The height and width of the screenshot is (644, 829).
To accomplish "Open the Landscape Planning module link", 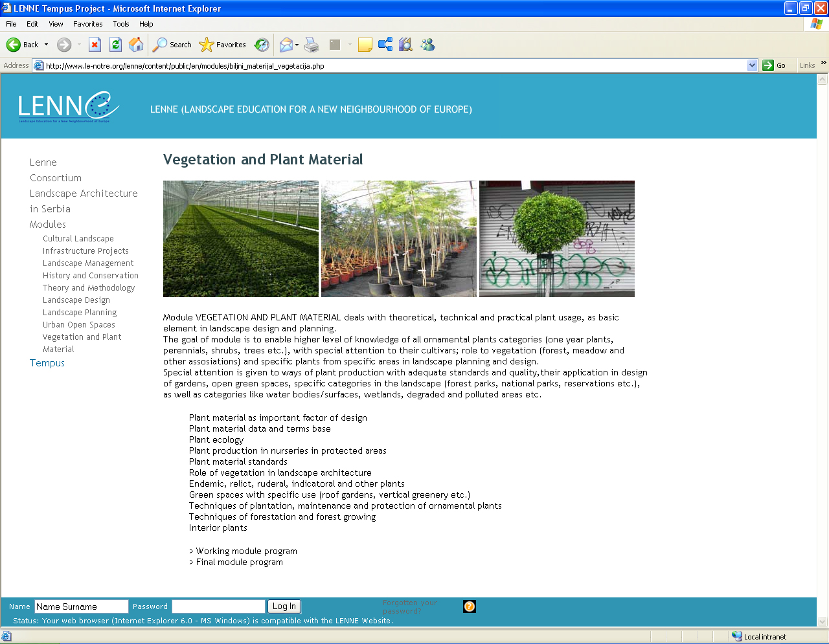I will [x=80, y=313].
